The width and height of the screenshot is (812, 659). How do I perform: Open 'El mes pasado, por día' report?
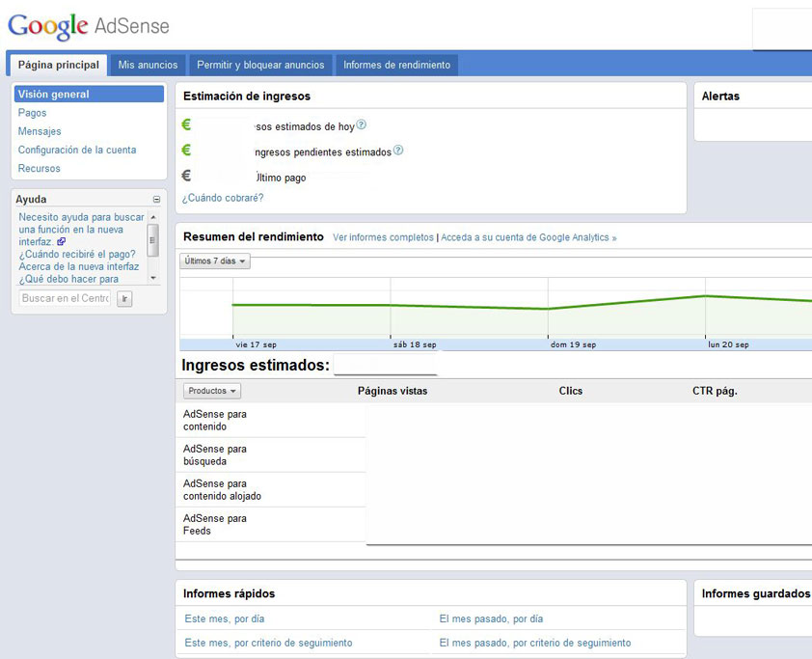click(x=491, y=619)
